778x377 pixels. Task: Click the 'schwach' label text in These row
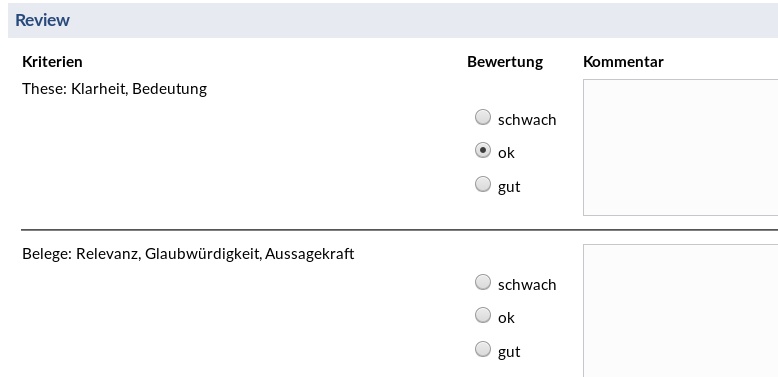(527, 120)
